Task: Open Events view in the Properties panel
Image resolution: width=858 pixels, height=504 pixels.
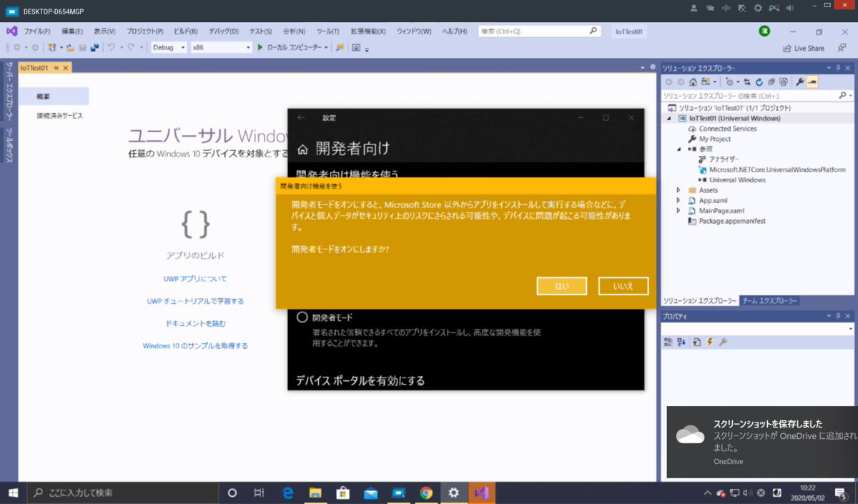Action: 709,342
